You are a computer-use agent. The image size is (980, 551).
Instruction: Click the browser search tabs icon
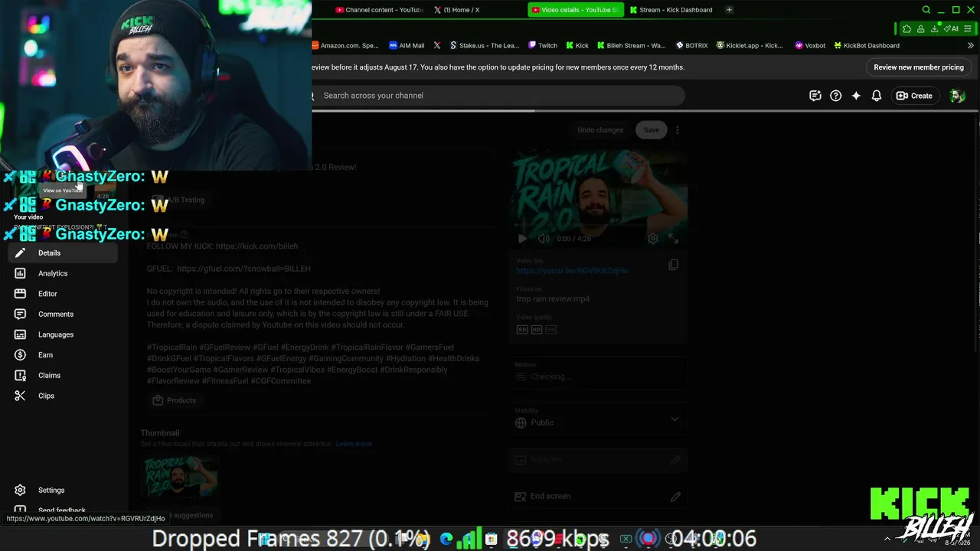click(x=926, y=10)
